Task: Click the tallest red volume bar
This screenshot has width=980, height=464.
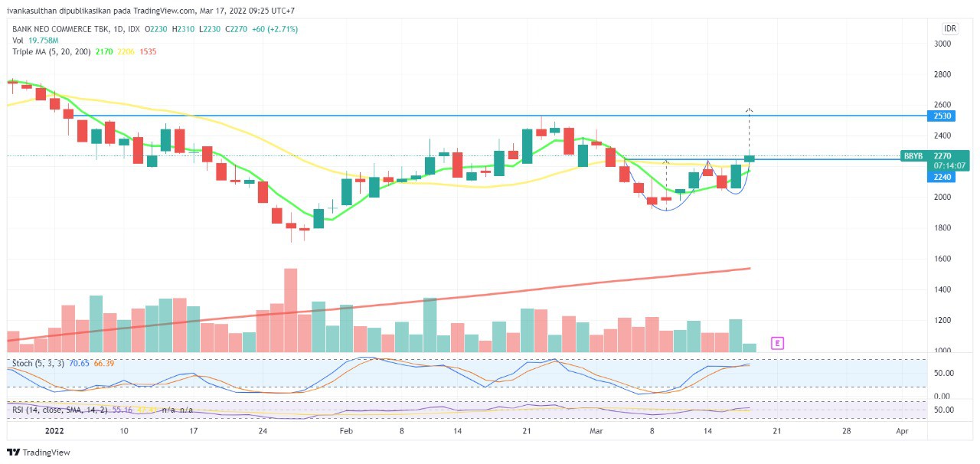Action: [290, 309]
